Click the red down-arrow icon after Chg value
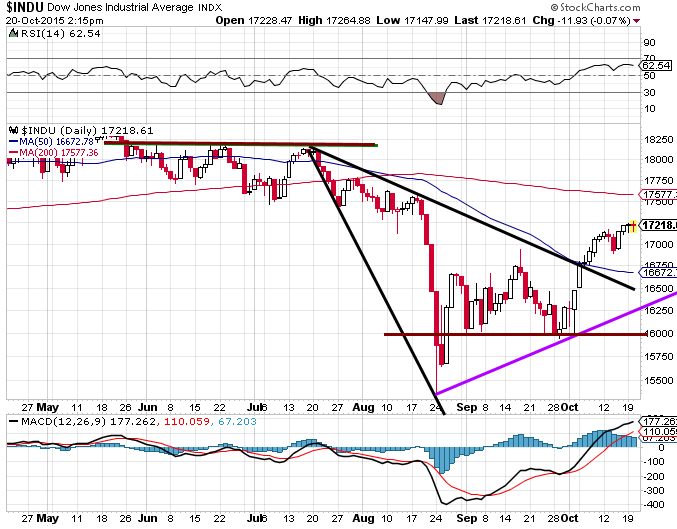The height and width of the screenshot is (529, 677). point(637,21)
